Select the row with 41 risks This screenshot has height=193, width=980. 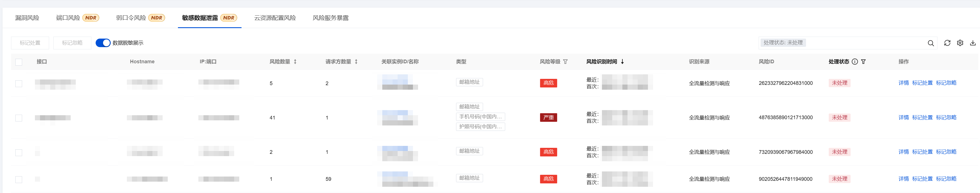(x=19, y=118)
